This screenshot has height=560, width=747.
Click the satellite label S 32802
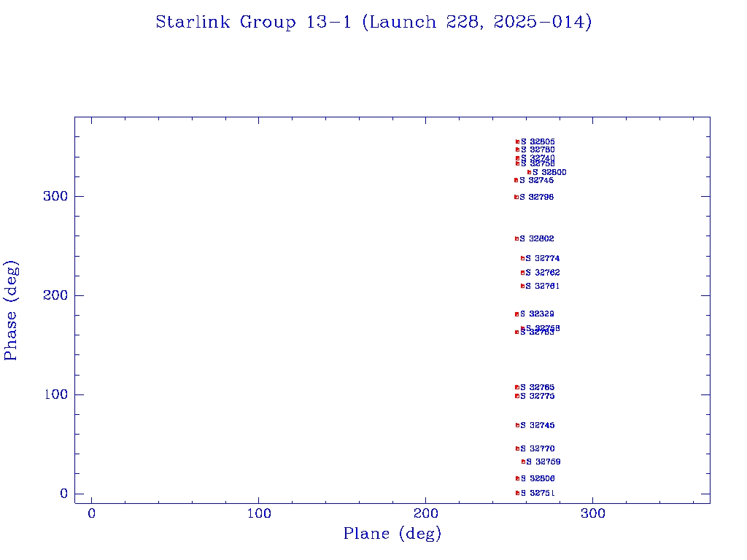pyautogui.click(x=537, y=238)
